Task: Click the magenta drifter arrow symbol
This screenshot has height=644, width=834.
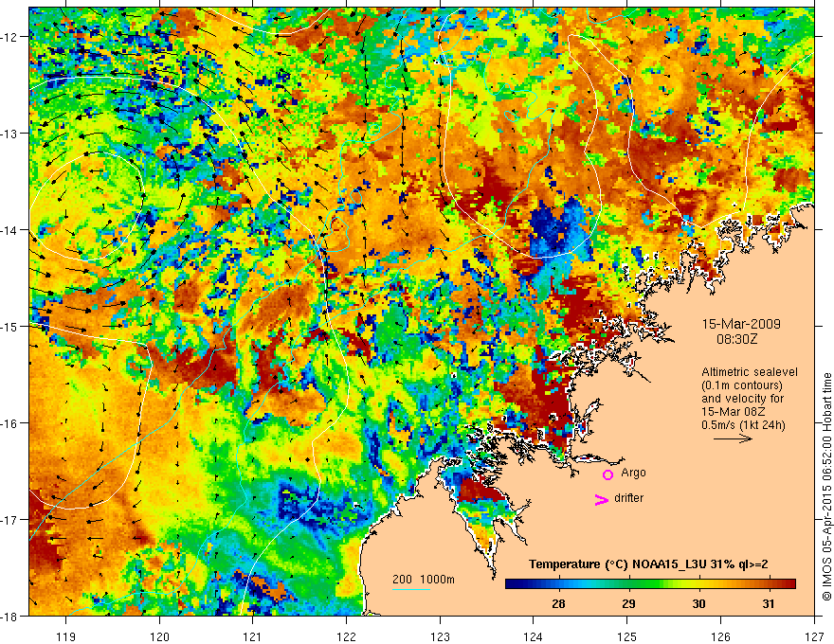Action: click(601, 500)
